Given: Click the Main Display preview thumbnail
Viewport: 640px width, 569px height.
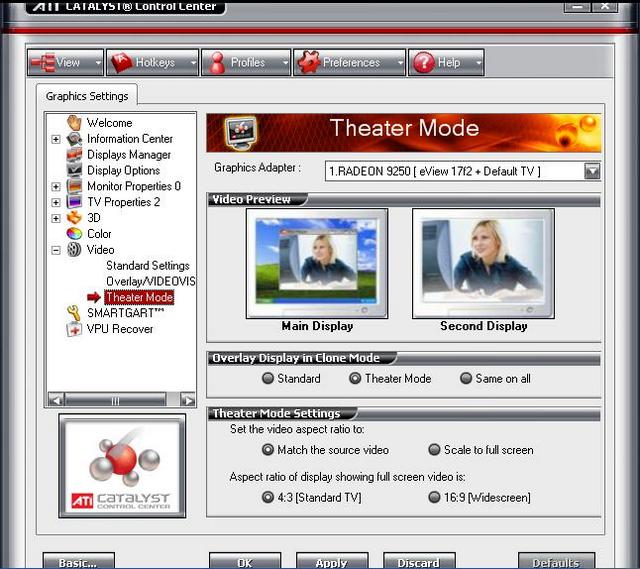Looking at the screenshot, I should 317,263.
